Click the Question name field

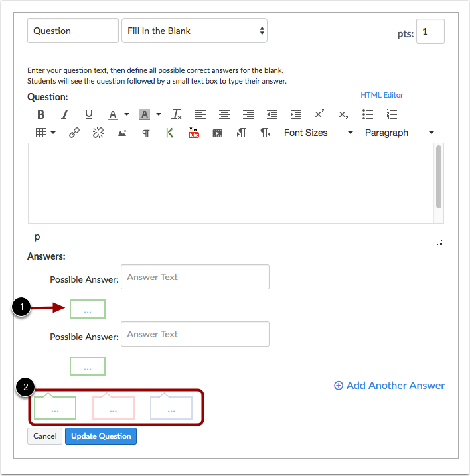pos(73,31)
